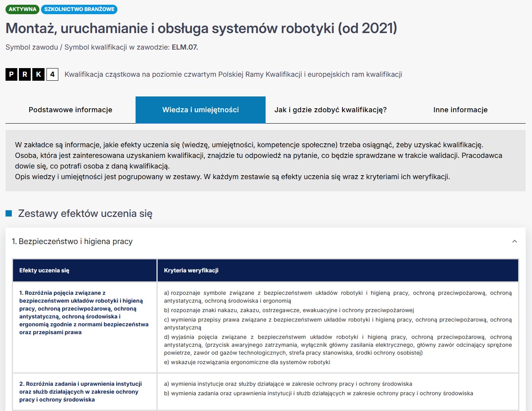Select the Wiedza i umiejętności tab
This screenshot has height=411, width=532.
[200, 110]
